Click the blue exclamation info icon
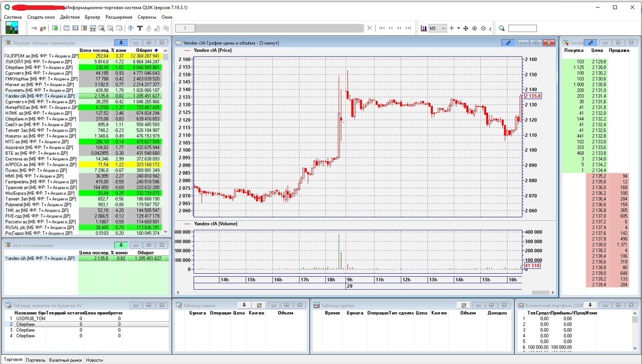This screenshot has width=642, height=364. click(x=131, y=28)
